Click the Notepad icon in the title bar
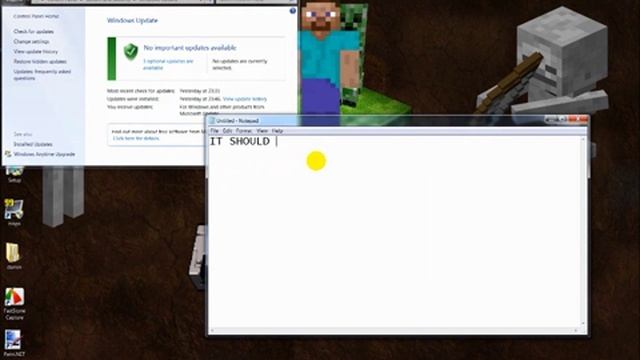The image size is (640, 360). pyautogui.click(x=212, y=120)
